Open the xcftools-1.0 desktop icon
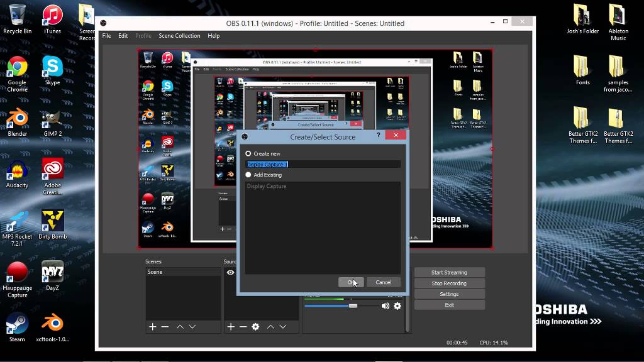Screen dimensions: 644x362 (x=53, y=327)
